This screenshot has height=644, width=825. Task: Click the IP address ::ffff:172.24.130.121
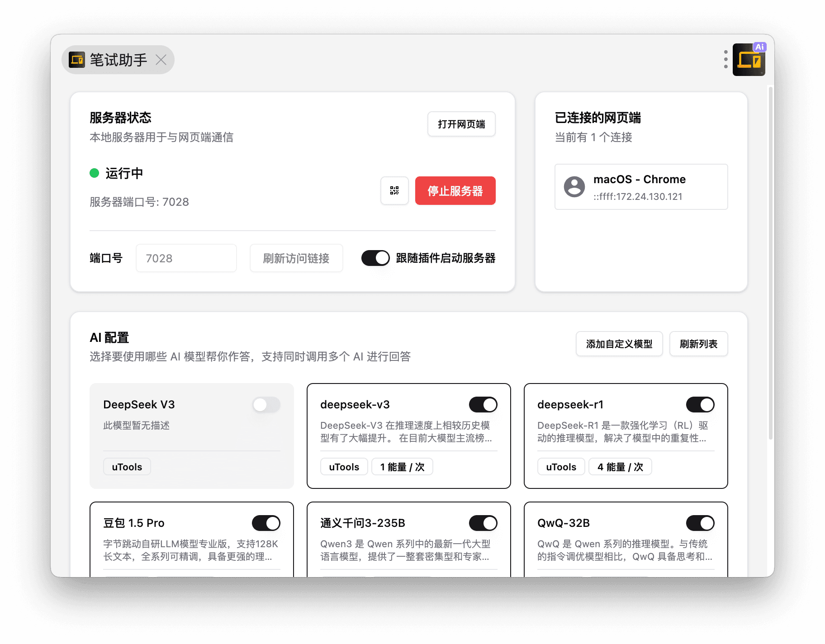(x=638, y=196)
